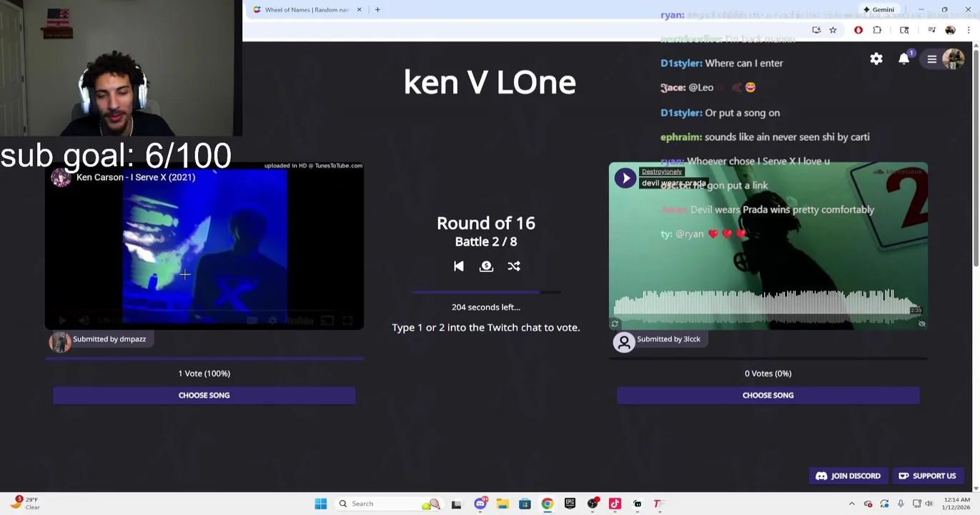Screen dimensions: 980x515
Task: Click the Join Discord button
Action: [x=848, y=476]
